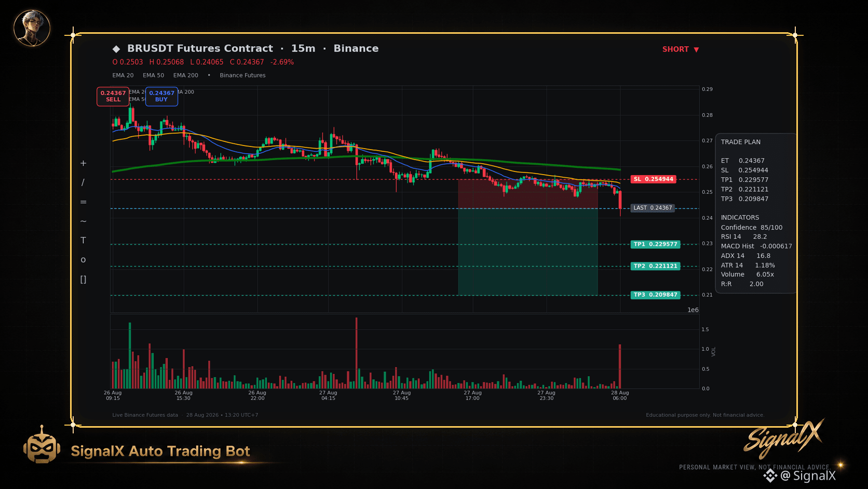Click the 26 Aug 15:30 time axis label
The height and width of the screenshot is (489, 868).
pyautogui.click(x=183, y=395)
